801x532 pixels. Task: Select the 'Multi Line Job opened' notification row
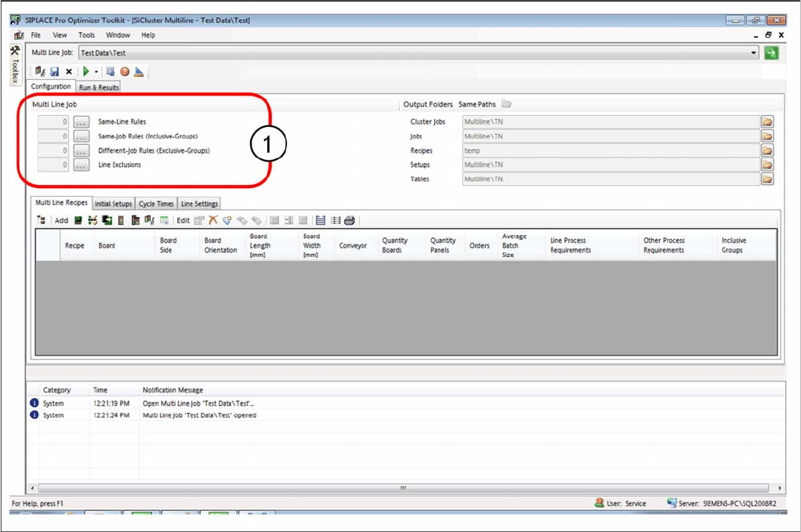coord(406,415)
